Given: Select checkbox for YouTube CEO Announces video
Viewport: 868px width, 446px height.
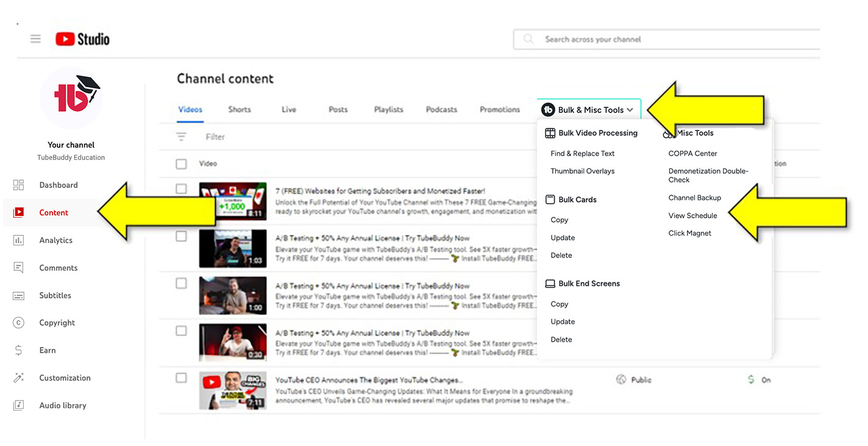Looking at the screenshot, I should pos(181,378).
